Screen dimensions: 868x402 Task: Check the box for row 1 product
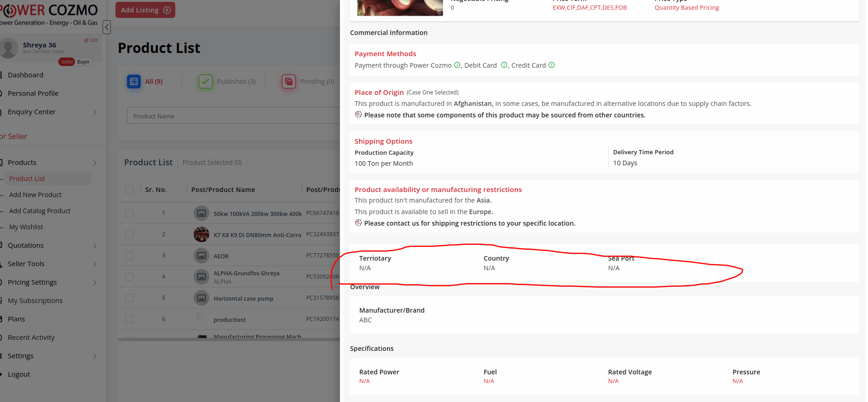pyautogui.click(x=129, y=213)
